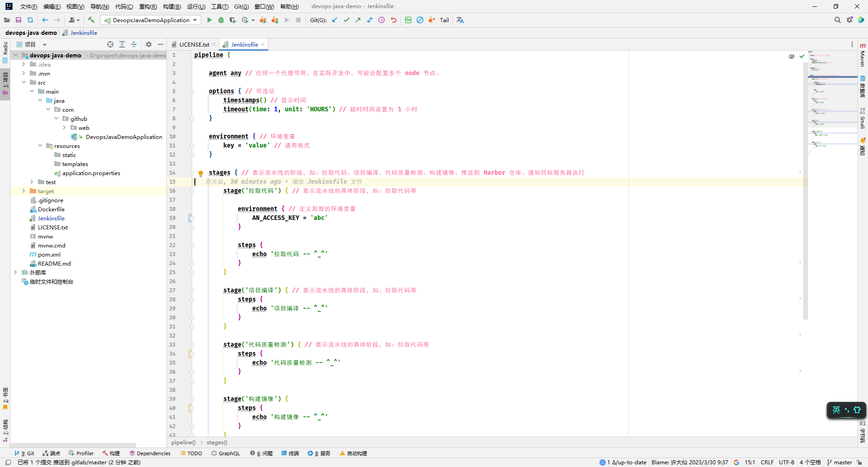Image resolution: width=868 pixels, height=467 pixels.
Task: Open the project view mode dropdown arrow
Action: click(x=44, y=45)
